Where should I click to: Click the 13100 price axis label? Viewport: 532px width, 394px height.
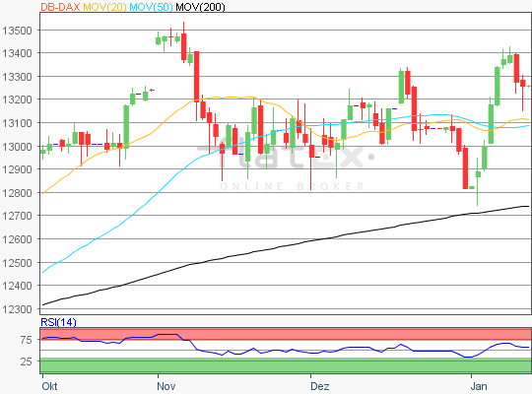click(x=18, y=123)
